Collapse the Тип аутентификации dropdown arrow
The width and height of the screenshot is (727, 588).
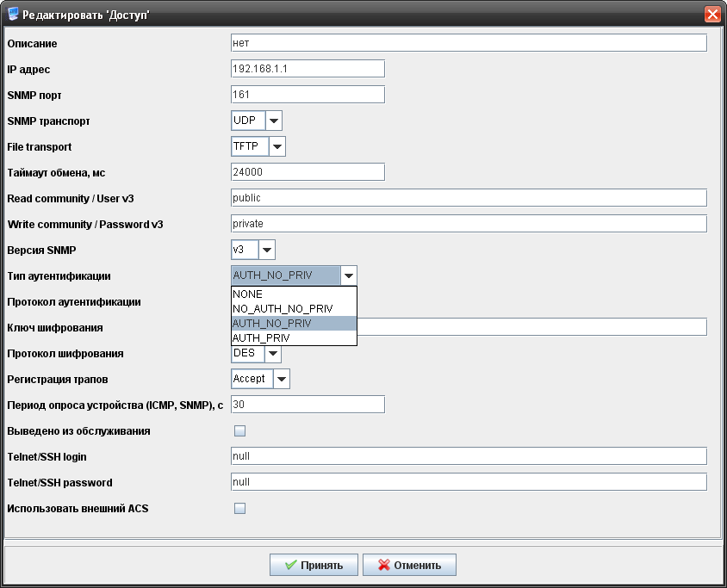[348, 275]
